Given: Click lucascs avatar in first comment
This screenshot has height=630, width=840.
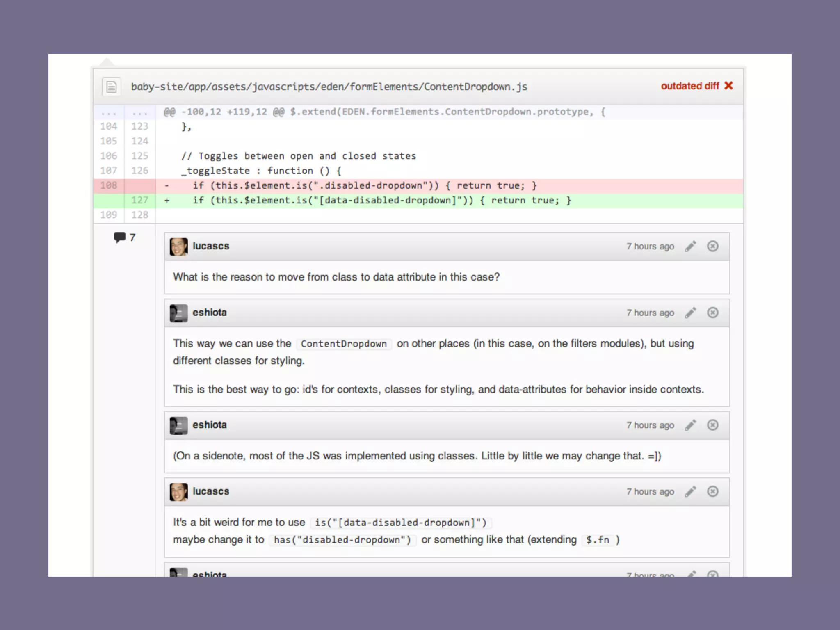Looking at the screenshot, I should click(178, 247).
